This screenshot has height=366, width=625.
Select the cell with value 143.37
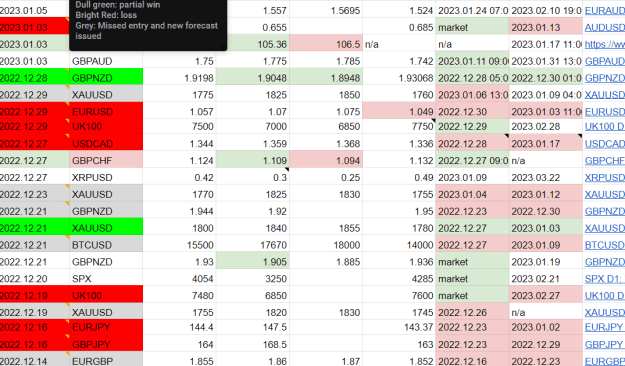pos(399,327)
